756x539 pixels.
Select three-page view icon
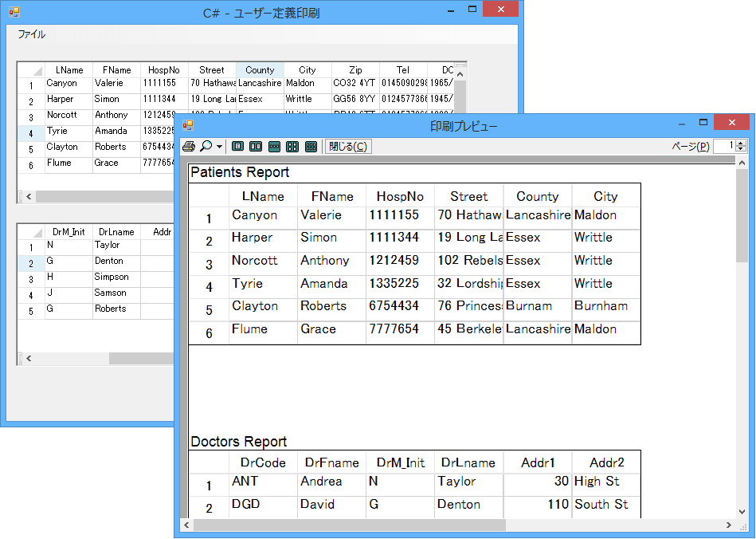(x=274, y=146)
